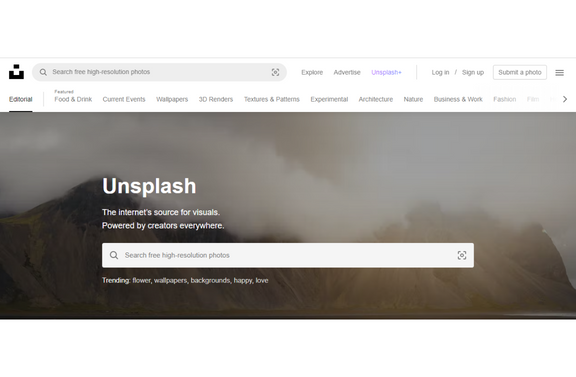Select the Film topic
Screen dimensions: 576x377
[x=533, y=99]
